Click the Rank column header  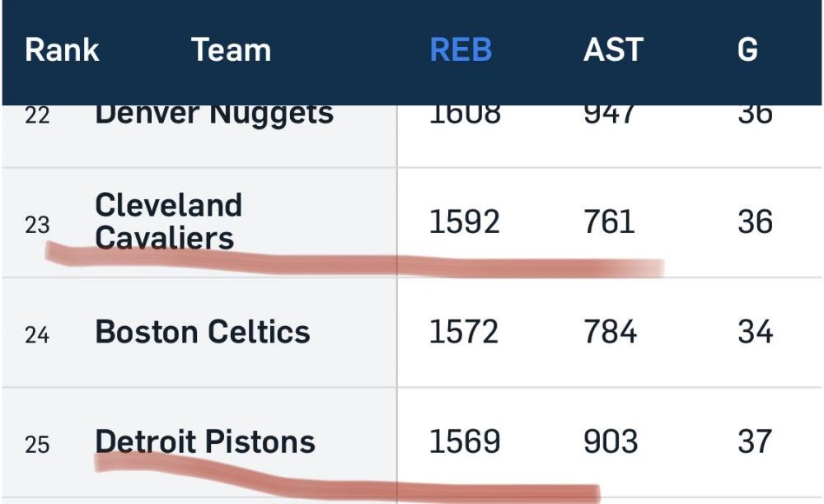pyautogui.click(x=62, y=50)
